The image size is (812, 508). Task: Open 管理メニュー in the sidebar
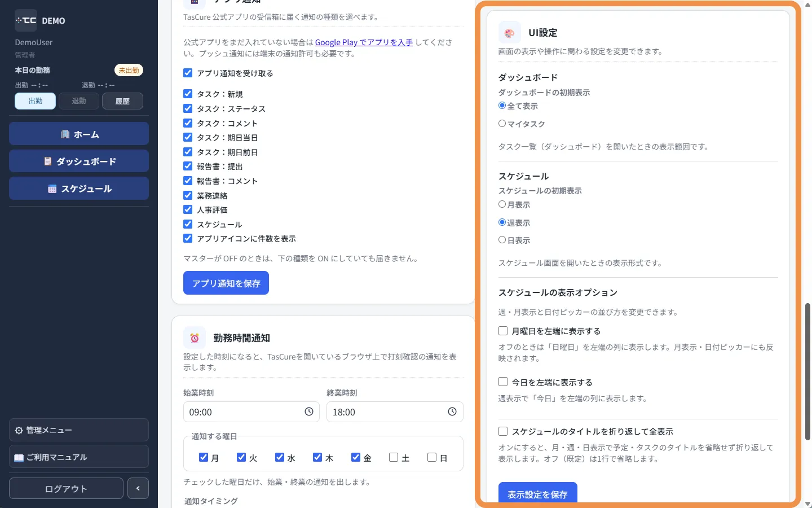[79, 430]
